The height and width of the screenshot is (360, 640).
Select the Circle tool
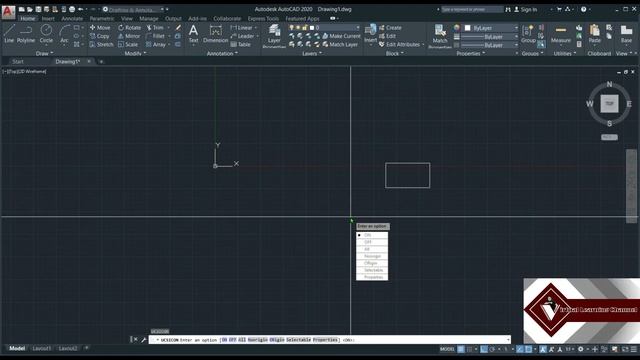click(x=46, y=33)
